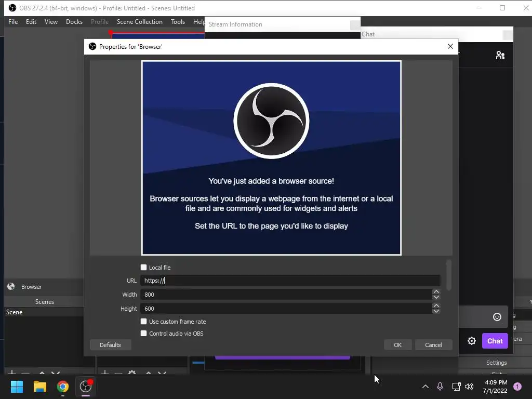The image size is (532, 399).
Task: Click the browser source preview image
Action: [x=271, y=158]
